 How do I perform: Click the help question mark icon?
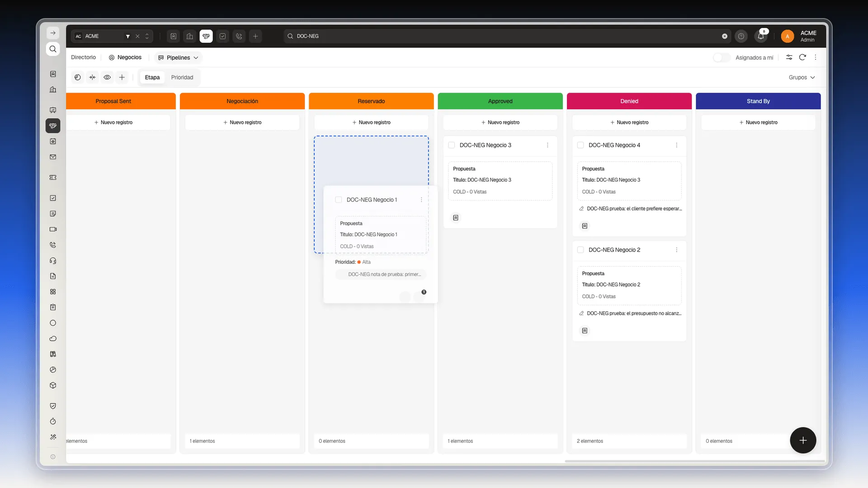741,36
